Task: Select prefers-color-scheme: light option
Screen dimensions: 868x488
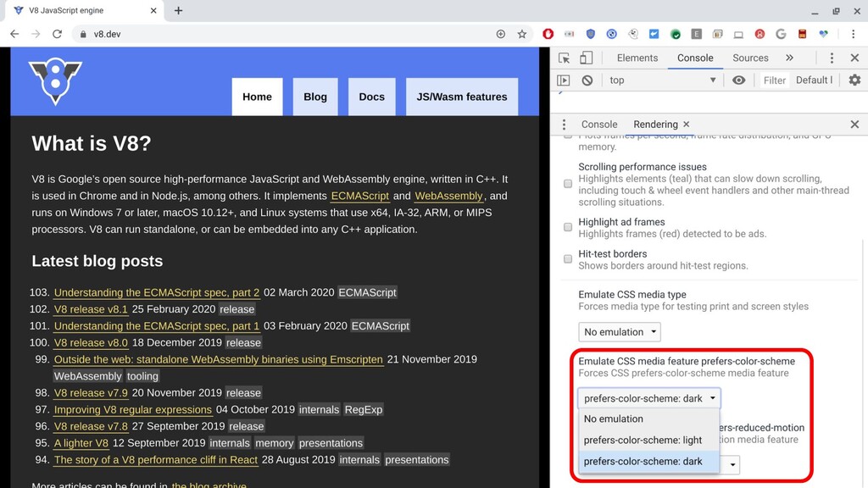Action: [x=648, y=441]
